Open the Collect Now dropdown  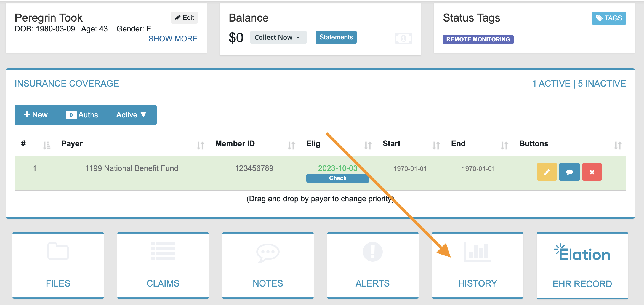278,37
